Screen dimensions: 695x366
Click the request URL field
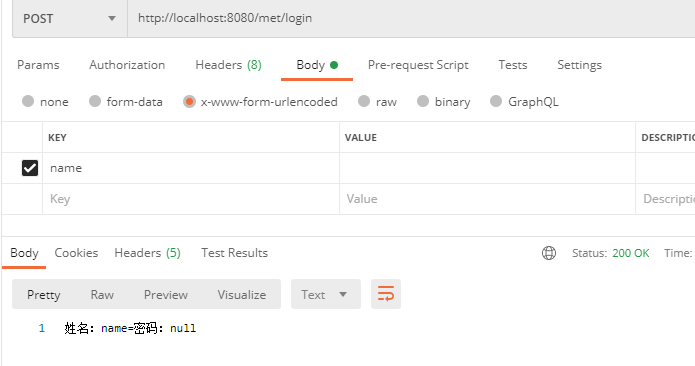(411, 19)
